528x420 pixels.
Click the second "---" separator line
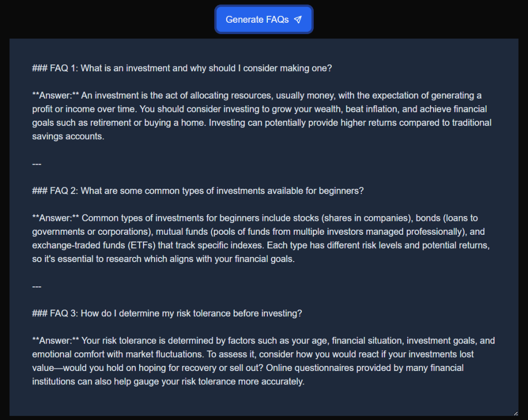[x=37, y=286]
